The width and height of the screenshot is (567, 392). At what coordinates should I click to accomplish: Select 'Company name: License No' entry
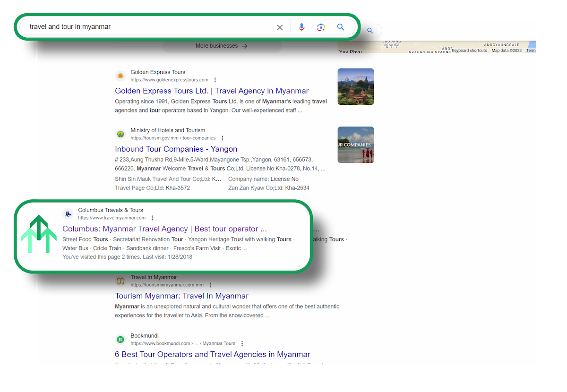click(263, 179)
